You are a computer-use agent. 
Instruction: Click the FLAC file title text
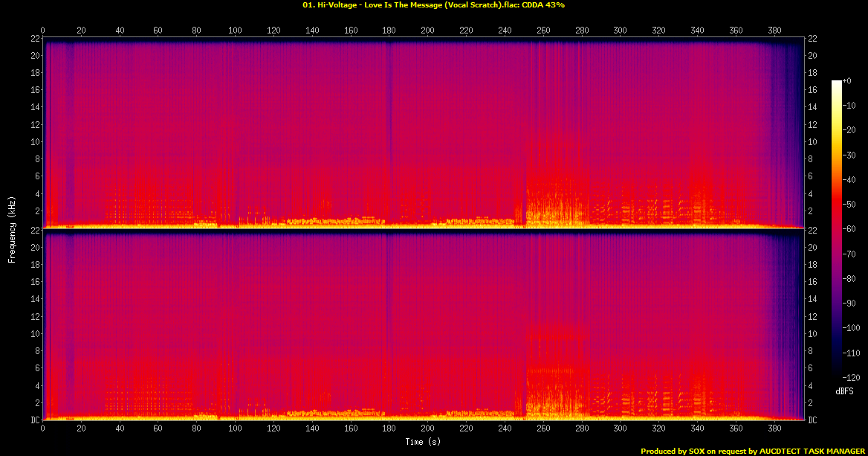click(433, 5)
